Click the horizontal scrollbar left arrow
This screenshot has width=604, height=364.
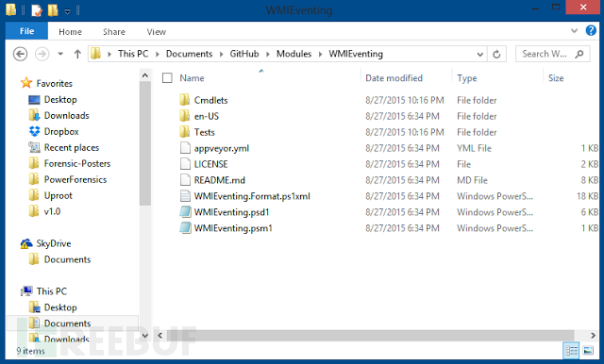tap(160, 336)
